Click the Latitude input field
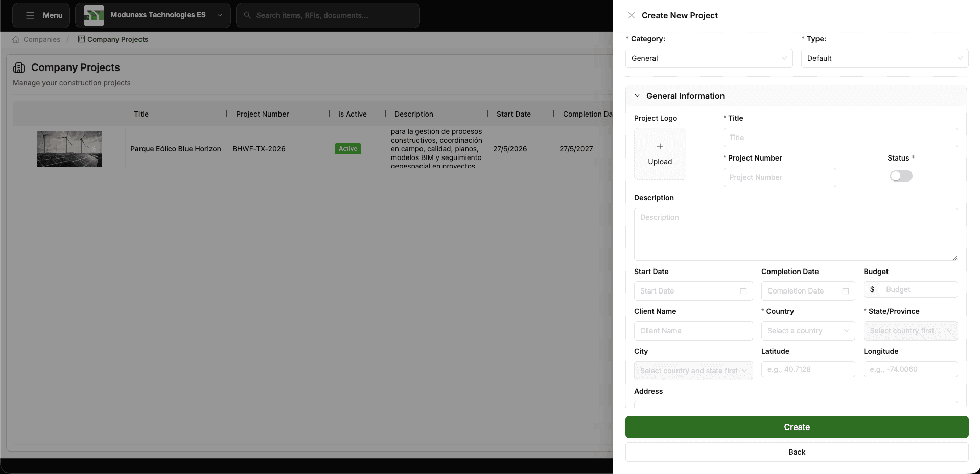The image size is (980, 474). point(808,369)
